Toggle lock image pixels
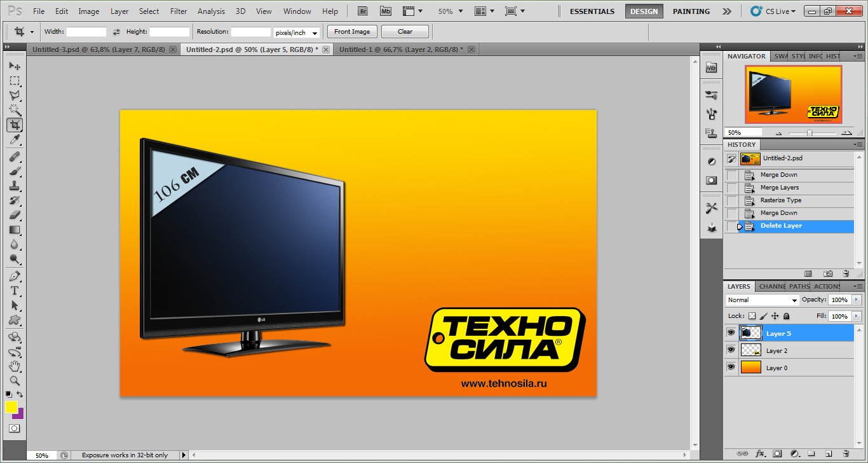Viewport: 868px width, 463px height. point(764,315)
